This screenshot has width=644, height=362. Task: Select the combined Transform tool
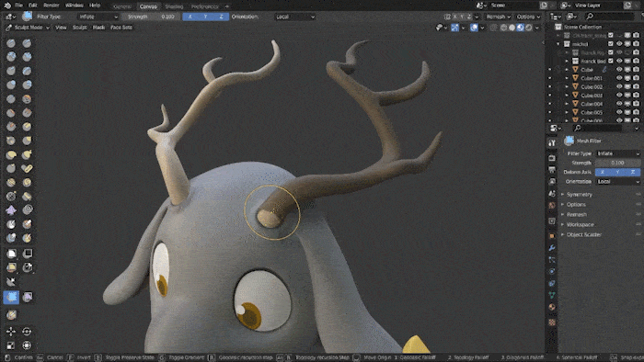(27, 345)
